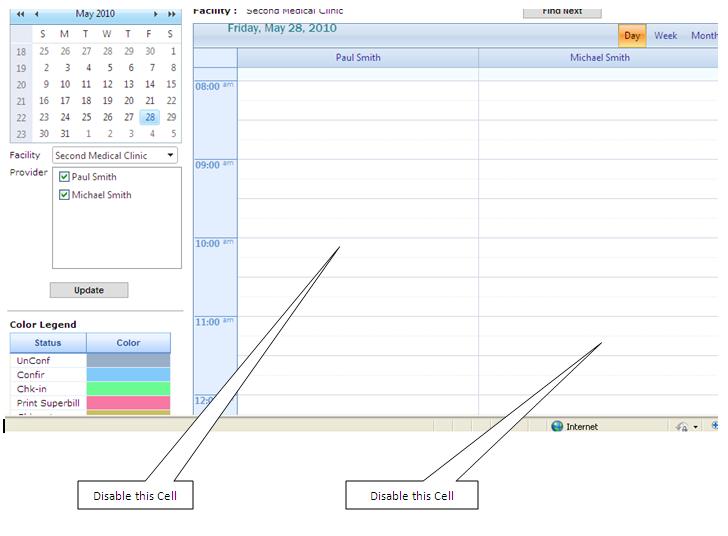Uncheck the Michael Smith provider checkbox
The height and width of the screenshot is (536, 728).
64,195
